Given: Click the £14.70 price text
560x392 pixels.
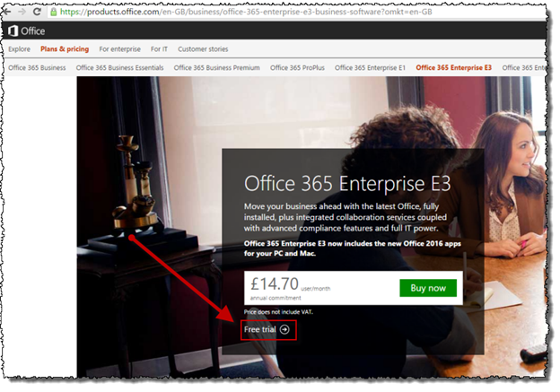Looking at the screenshot, I should tap(275, 284).
